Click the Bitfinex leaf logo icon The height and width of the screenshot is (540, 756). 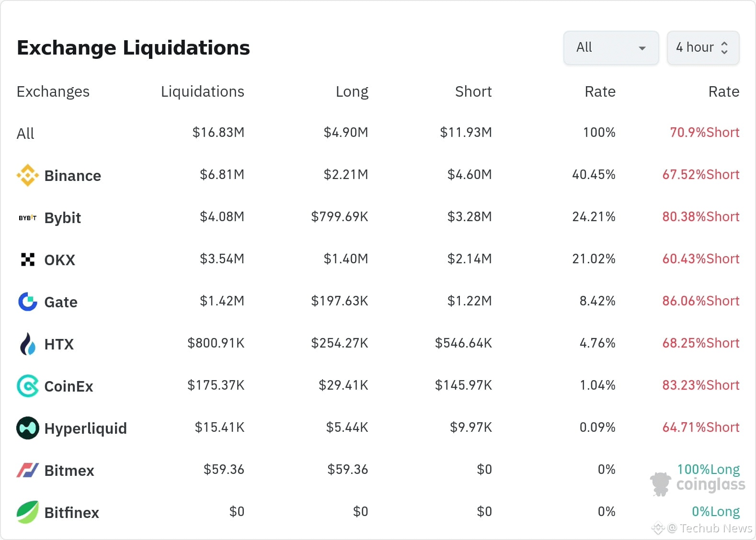[27, 512]
